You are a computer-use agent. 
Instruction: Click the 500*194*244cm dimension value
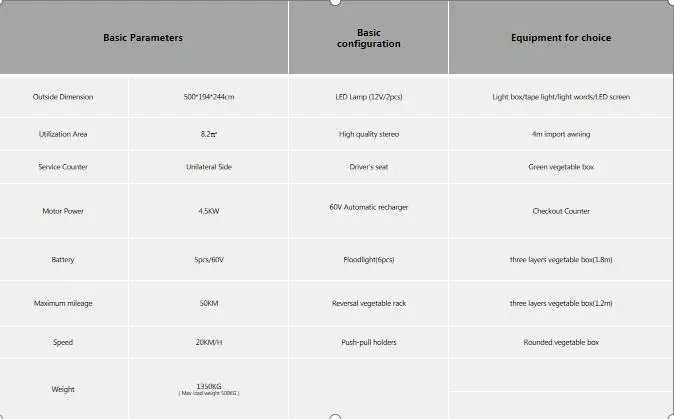pos(209,97)
